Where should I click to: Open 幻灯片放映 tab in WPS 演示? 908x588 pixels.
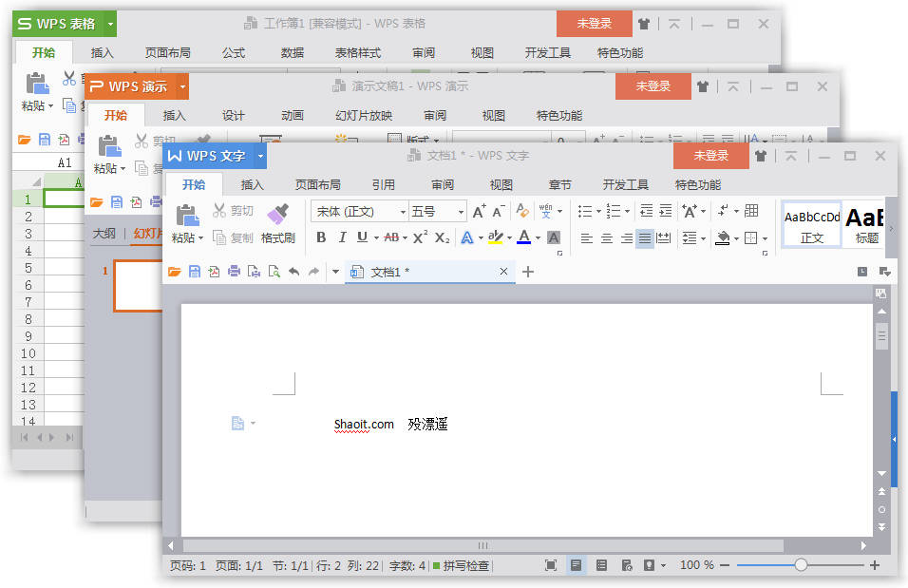[x=364, y=115]
